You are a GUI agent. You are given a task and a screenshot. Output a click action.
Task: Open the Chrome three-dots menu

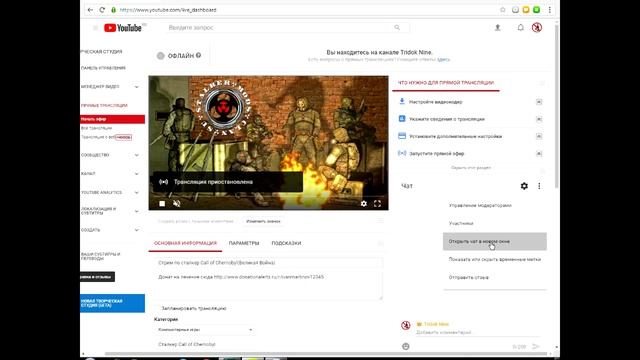[x=549, y=10]
